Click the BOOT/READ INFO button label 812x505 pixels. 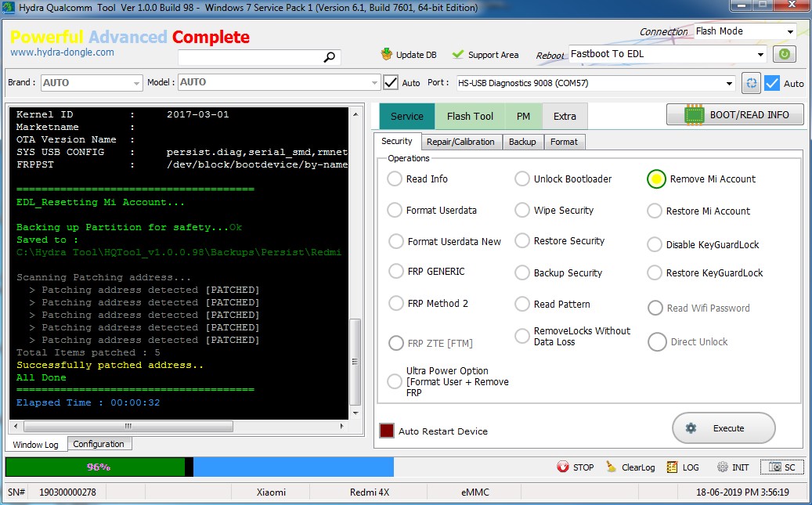[749, 115]
